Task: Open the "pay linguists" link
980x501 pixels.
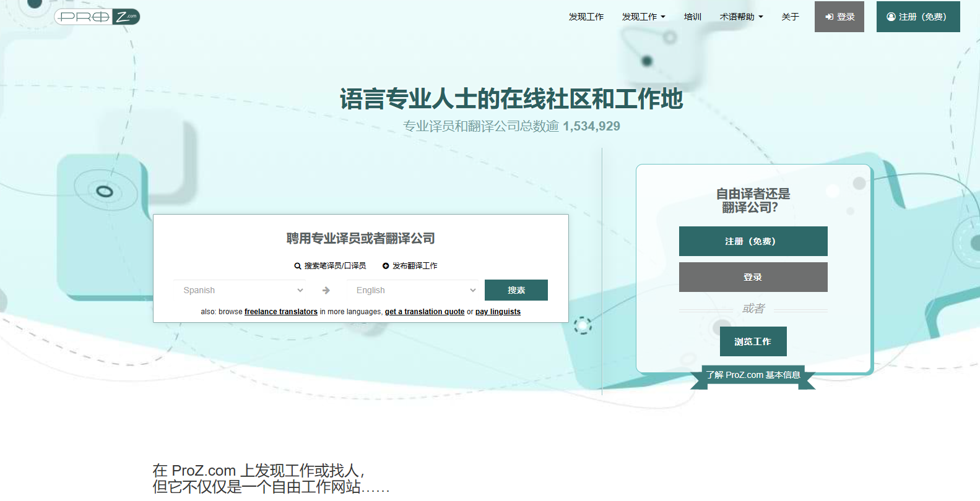Action: pos(498,312)
